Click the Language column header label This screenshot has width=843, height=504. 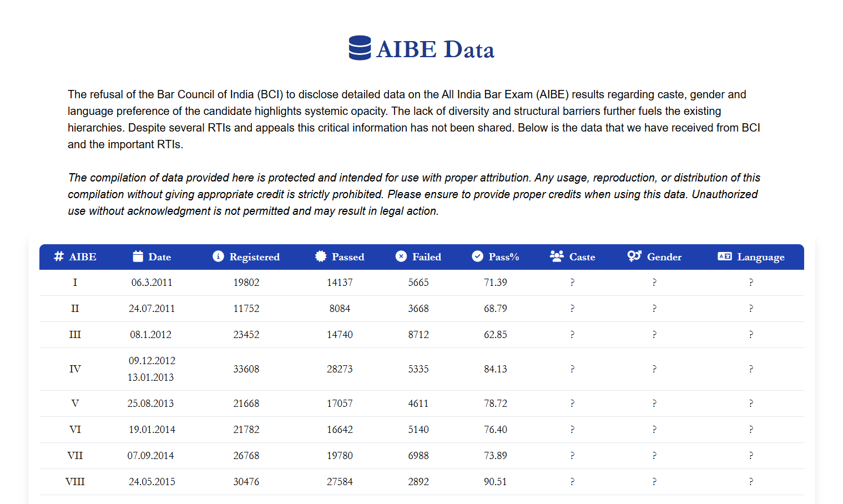click(761, 258)
